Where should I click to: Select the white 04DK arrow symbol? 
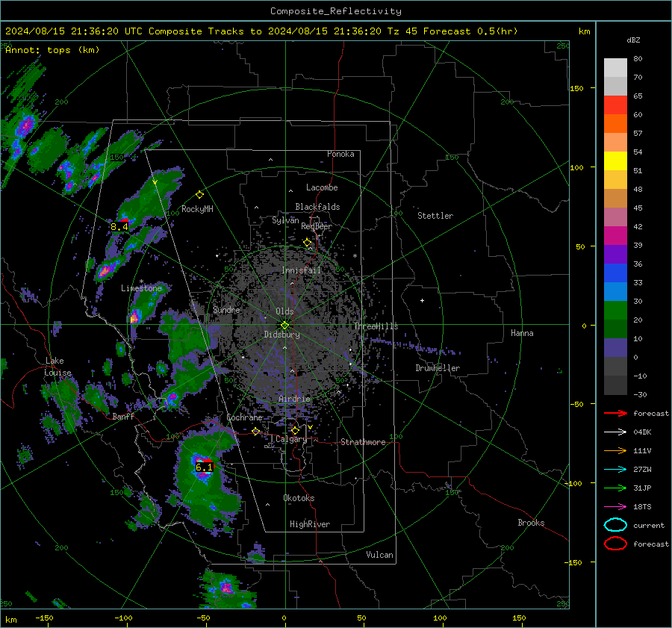coord(615,432)
